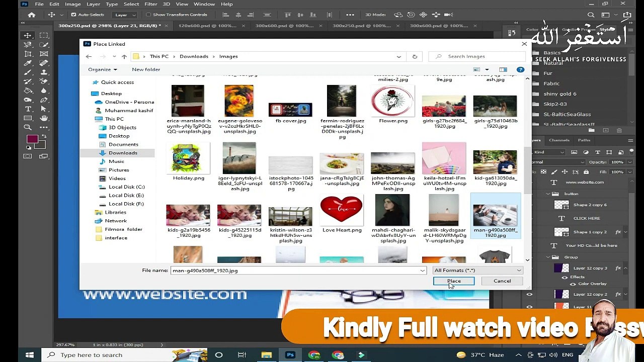Select the Paint Bucket tool
The height and width of the screenshot is (362, 644).
click(28, 90)
